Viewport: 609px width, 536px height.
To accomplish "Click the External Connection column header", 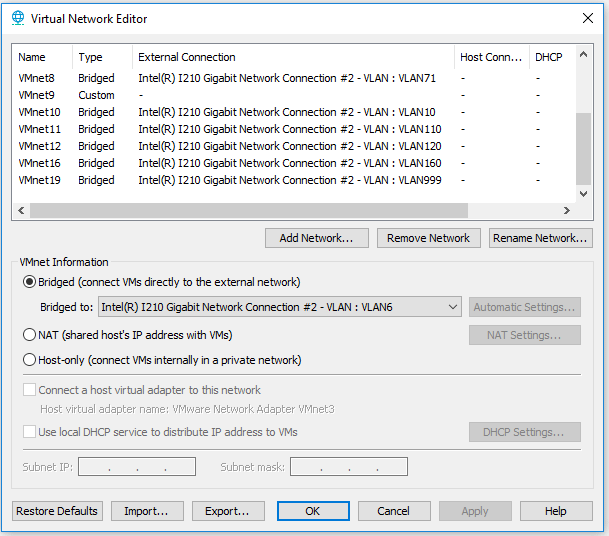I will click(293, 57).
